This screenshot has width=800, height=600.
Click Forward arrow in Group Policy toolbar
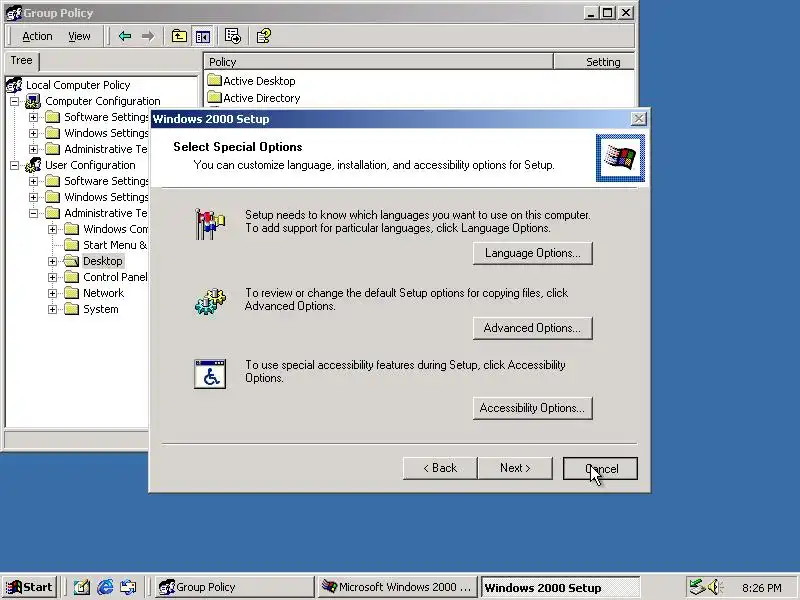click(x=148, y=36)
